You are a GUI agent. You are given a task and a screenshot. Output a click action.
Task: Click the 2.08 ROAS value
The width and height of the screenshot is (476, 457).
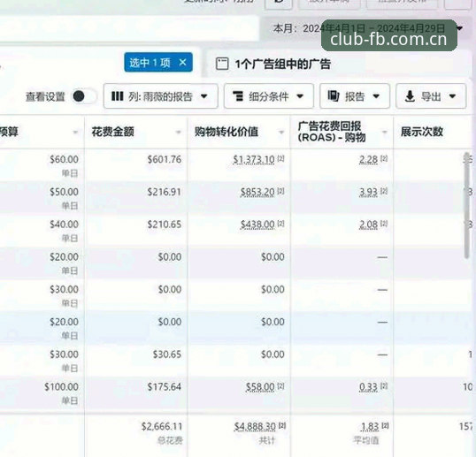(369, 225)
